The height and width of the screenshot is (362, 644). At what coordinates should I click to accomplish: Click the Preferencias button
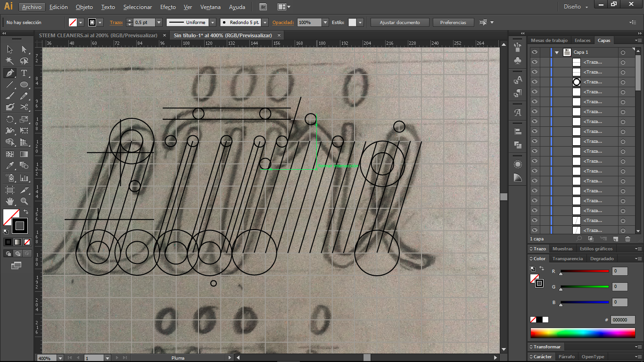[x=453, y=22]
